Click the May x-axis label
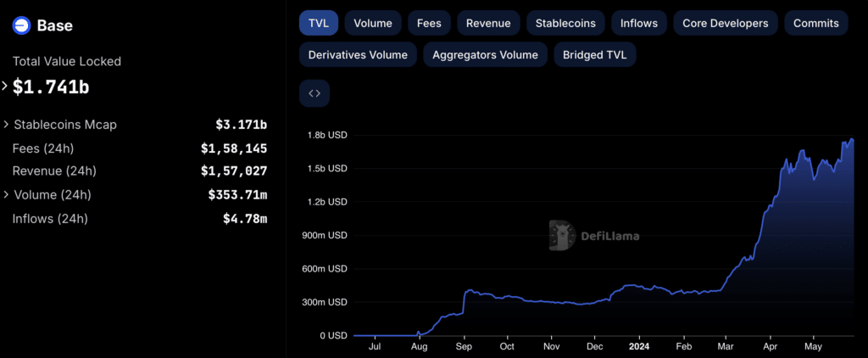This screenshot has width=868, height=358. 813,347
